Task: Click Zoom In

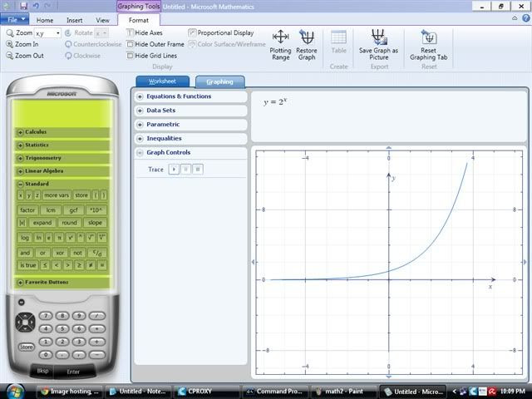Action: tap(22, 44)
